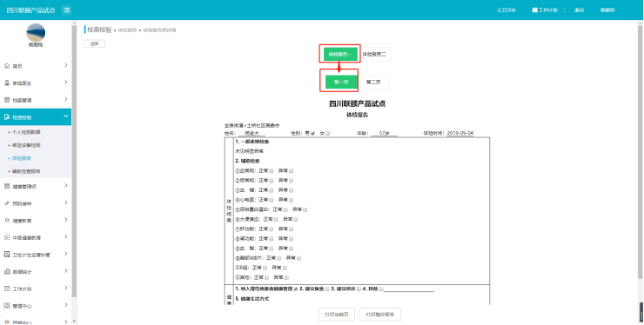This screenshot has width=644, height=325.
Task: Click the 检查检验 document icon in sidebar
Action: point(7,117)
